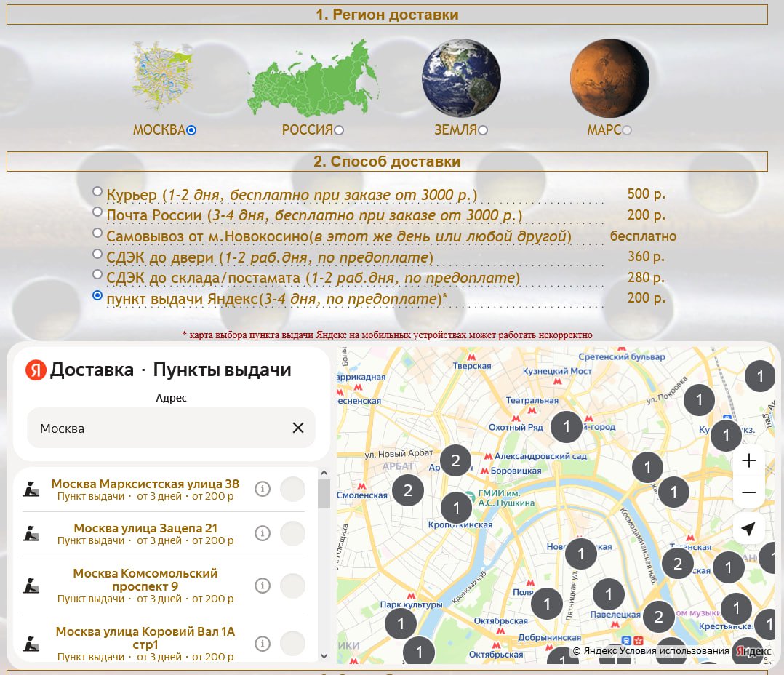Click pickup icon beside улица Зацепа 21
This screenshot has width=784, height=675.
coord(31,533)
